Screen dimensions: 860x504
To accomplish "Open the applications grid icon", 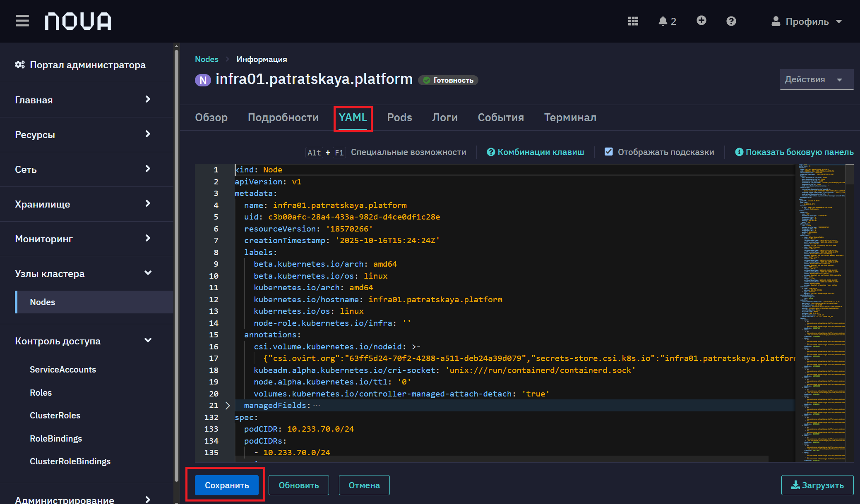I will tap(633, 21).
